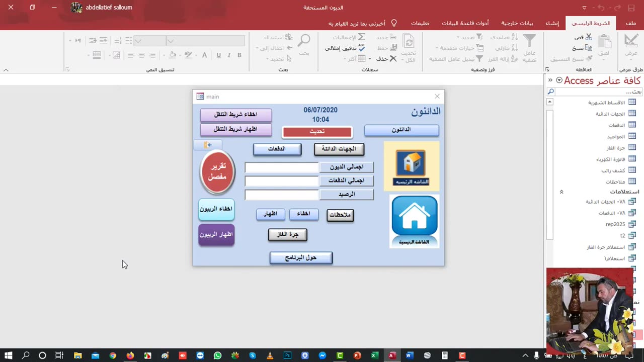The width and height of the screenshot is (644, 362).
Task: Sort descending with تنازلي icon
Action: point(515,48)
